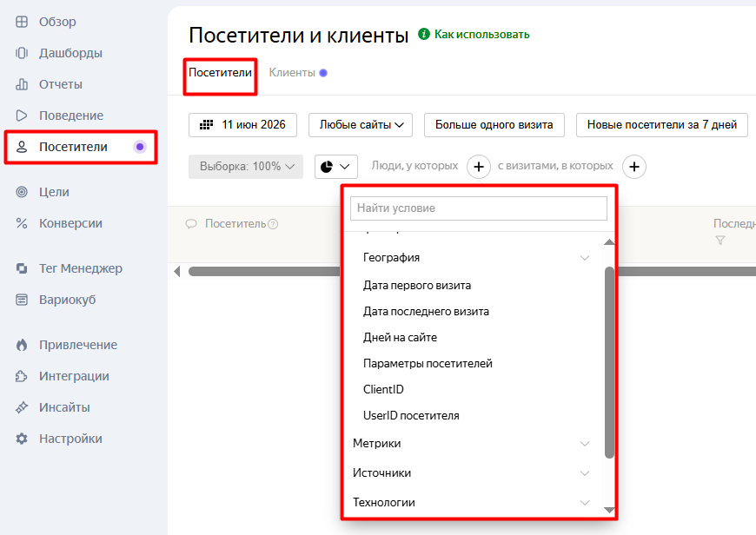This screenshot has width=756, height=535.
Task: Click the Тег Менеджер icon
Action: tap(22, 268)
